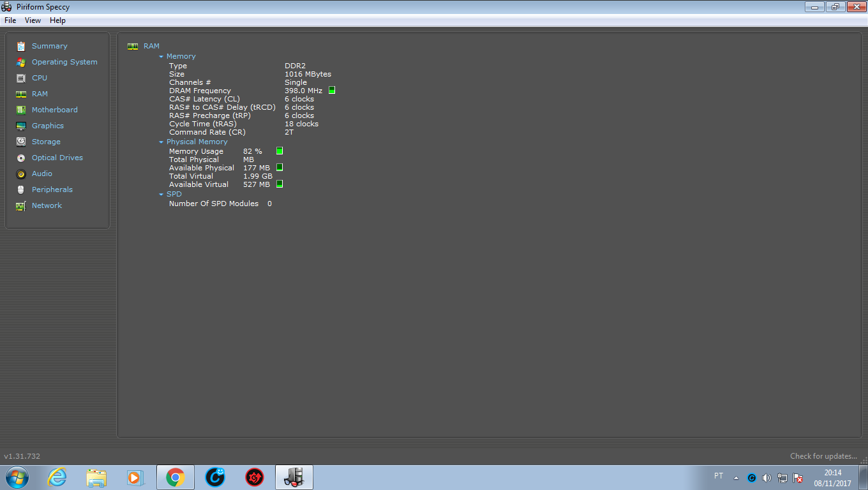The width and height of the screenshot is (868, 490).
Task: Select the Speccy taskbar button
Action: [x=294, y=477]
